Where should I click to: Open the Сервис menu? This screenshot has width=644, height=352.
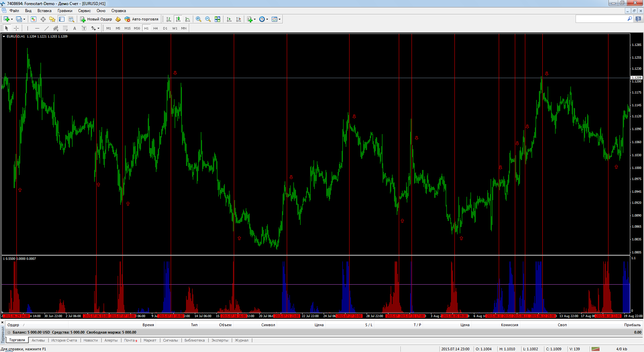(x=84, y=11)
